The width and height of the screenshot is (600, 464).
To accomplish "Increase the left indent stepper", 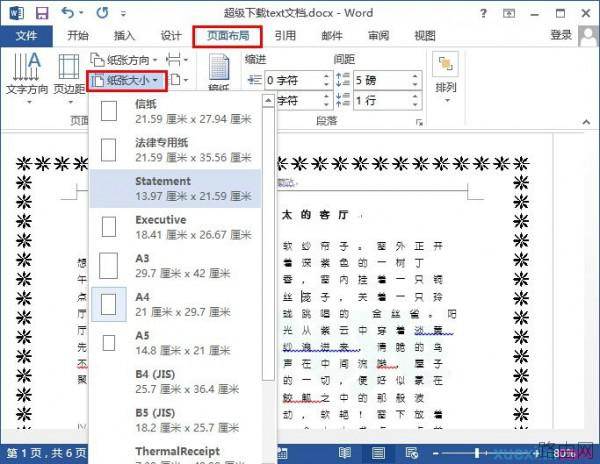I will pos(326,76).
